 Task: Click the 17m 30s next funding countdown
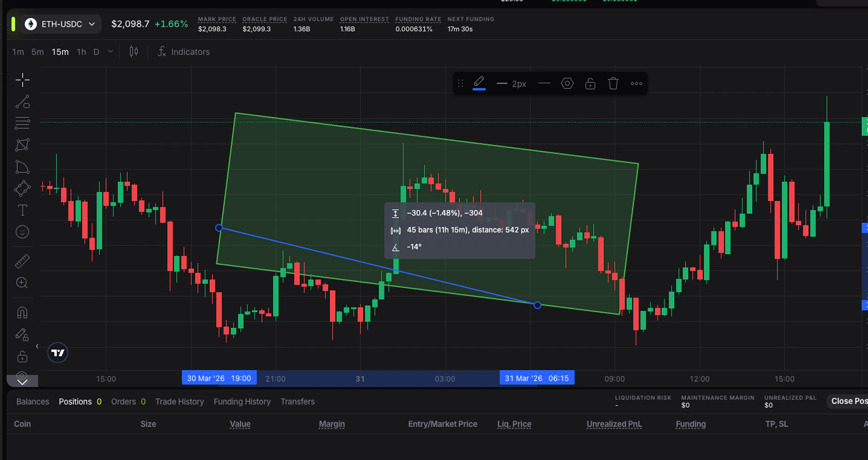click(x=460, y=29)
